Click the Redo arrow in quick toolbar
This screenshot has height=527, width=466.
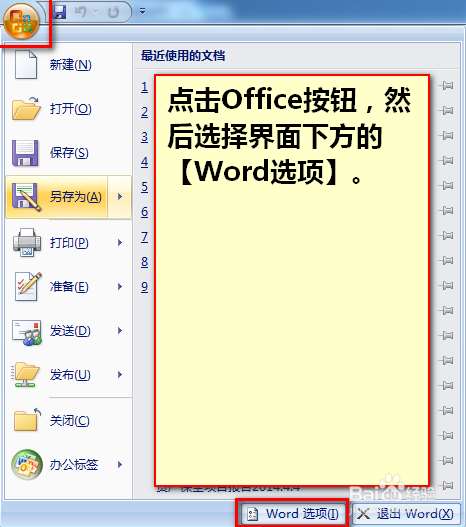coord(113,12)
